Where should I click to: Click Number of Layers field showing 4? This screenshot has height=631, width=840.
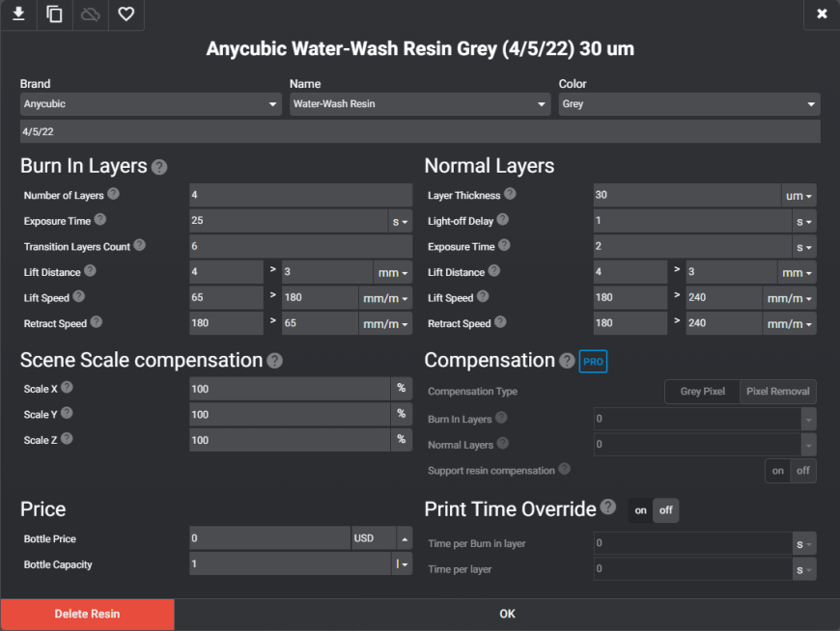tap(301, 195)
